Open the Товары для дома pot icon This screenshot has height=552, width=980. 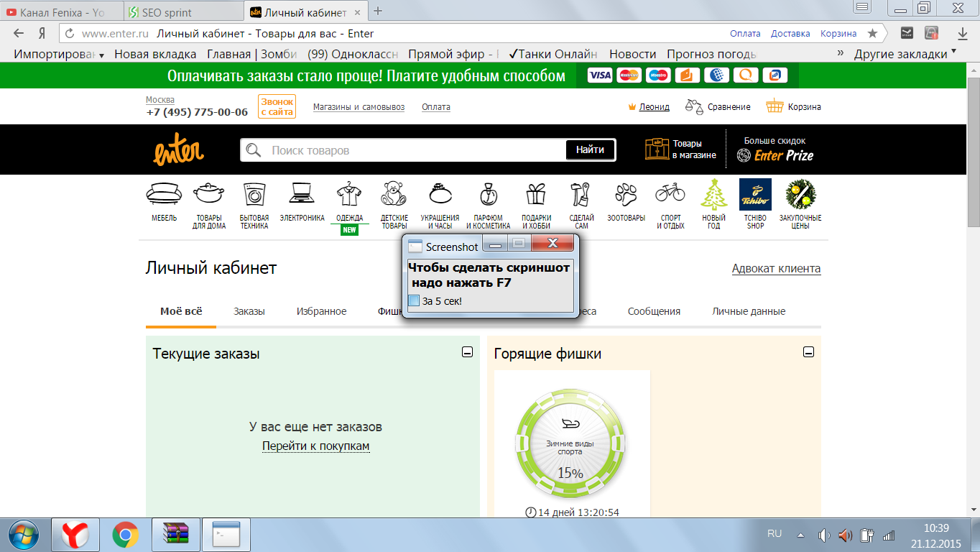[x=209, y=193]
